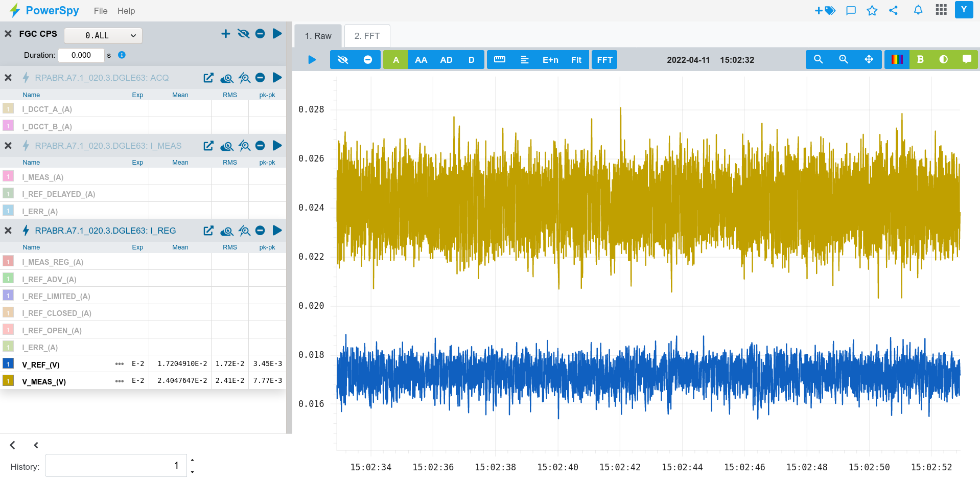Show all signals of I_REG group
Screen dimensions: 980x479
(x=227, y=231)
